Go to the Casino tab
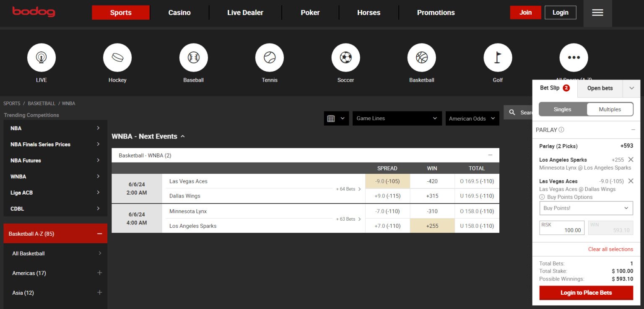The width and height of the screenshot is (644, 309). click(179, 13)
